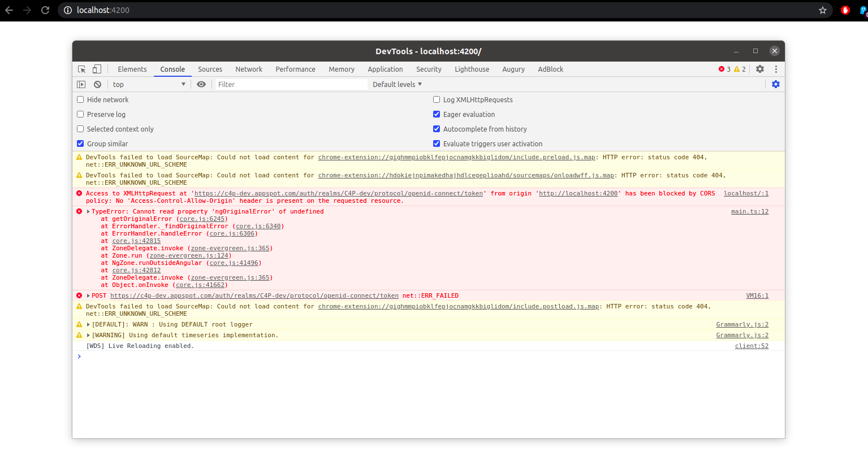868x457 pixels.
Task: Uncheck the Group similar checkbox
Action: click(x=80, y=143)
